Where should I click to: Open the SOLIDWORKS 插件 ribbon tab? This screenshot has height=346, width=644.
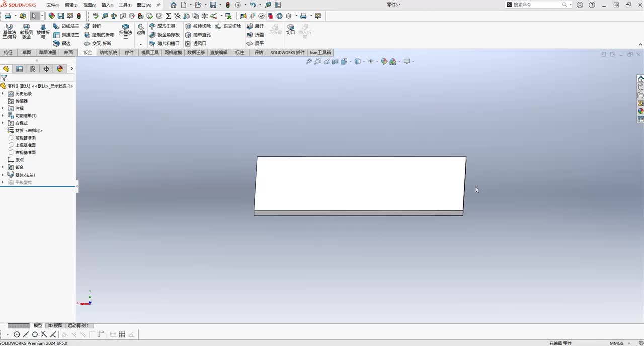click(287, 52)
